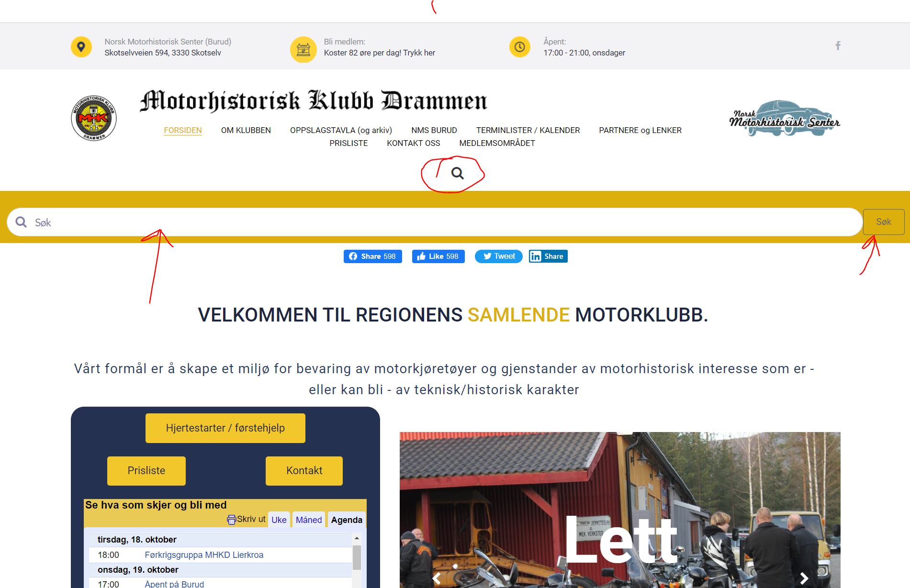Focus the Søk search text field
910x588 pixels.
[x=435, y=222]
